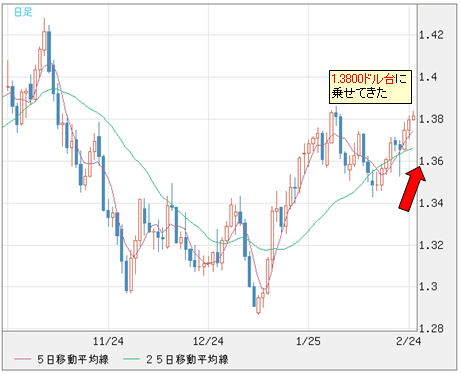
Task: Click the 1.28 price axis label
Action: 431,329
